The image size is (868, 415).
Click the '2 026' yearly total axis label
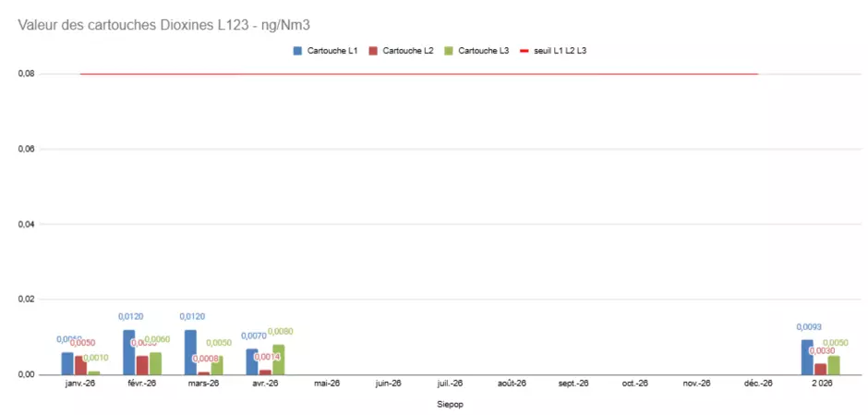(x=822, y=383)
